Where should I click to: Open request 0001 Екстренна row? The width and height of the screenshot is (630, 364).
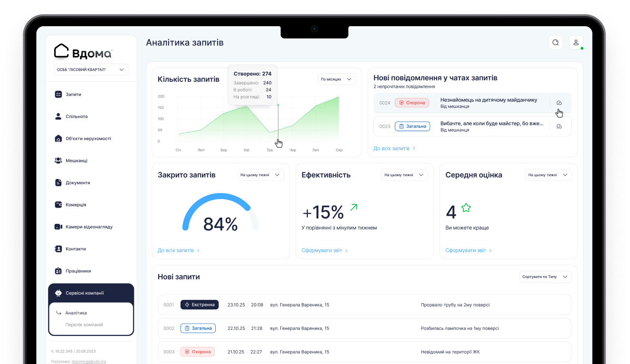(364, 305)
